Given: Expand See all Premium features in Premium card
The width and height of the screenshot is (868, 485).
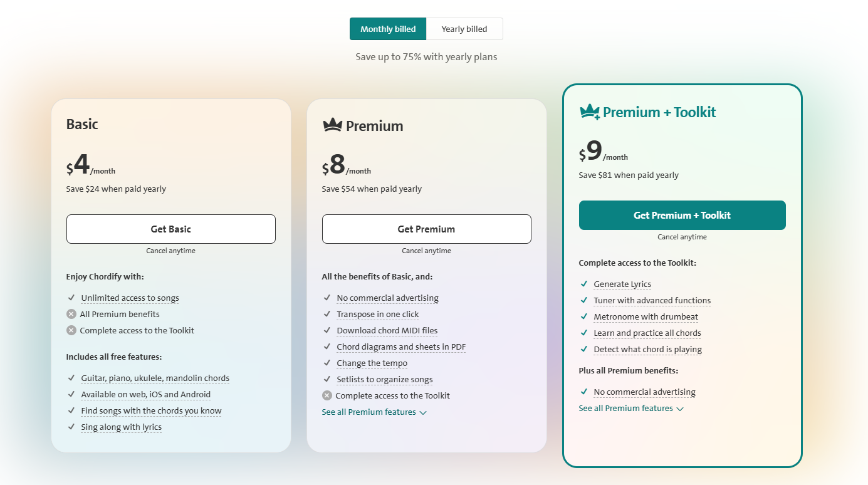Looking at the screenshot, I should click(x=374, y=412).
